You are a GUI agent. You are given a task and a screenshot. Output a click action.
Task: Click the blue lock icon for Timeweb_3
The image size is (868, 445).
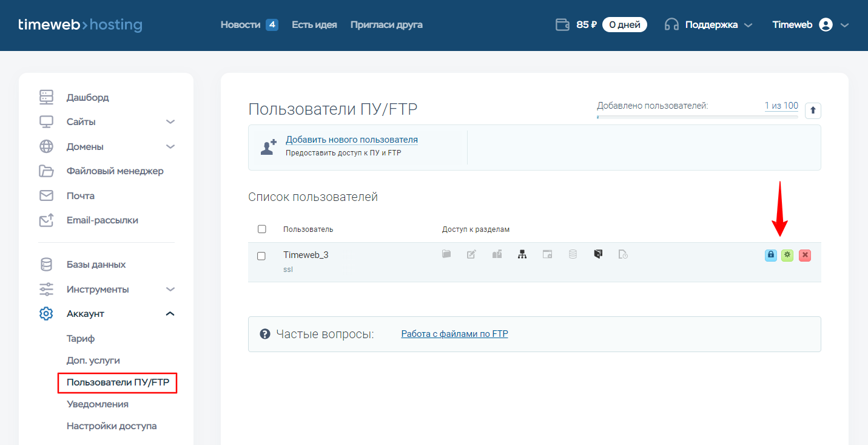click(x=770, y=255)
